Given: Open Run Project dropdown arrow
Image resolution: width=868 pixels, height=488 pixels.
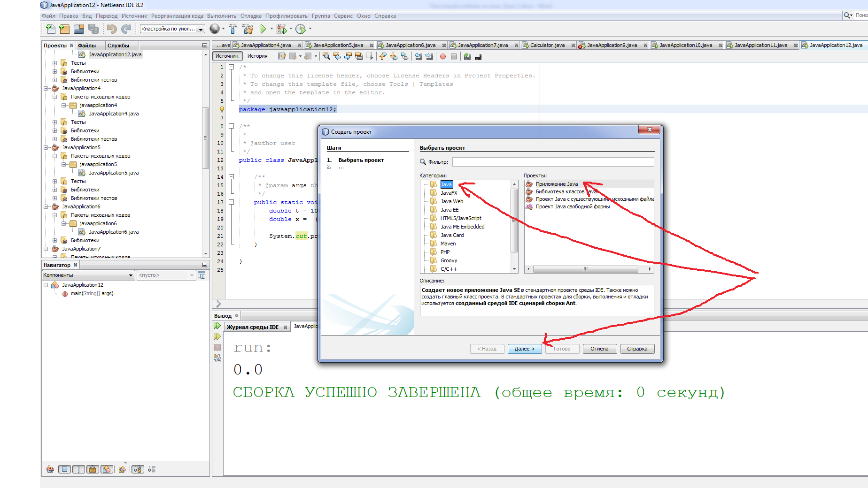Looking at the screenshot, I should 271,29.
